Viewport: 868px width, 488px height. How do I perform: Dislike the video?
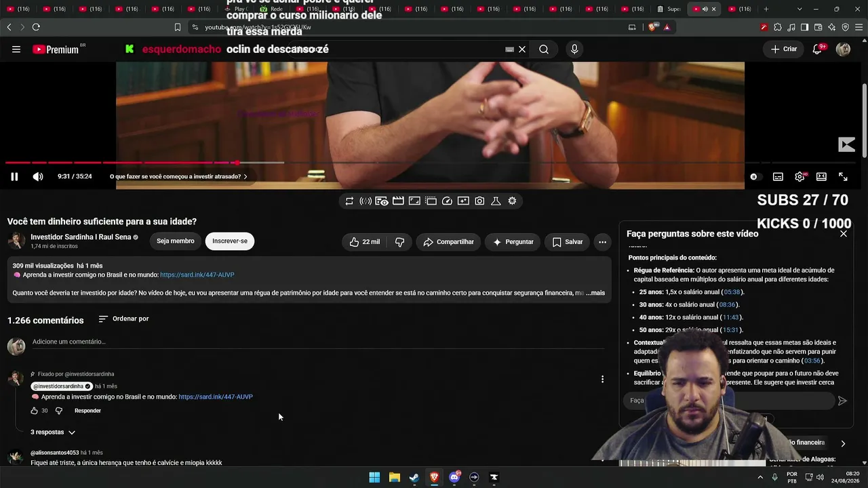click(x=399, y=242)
